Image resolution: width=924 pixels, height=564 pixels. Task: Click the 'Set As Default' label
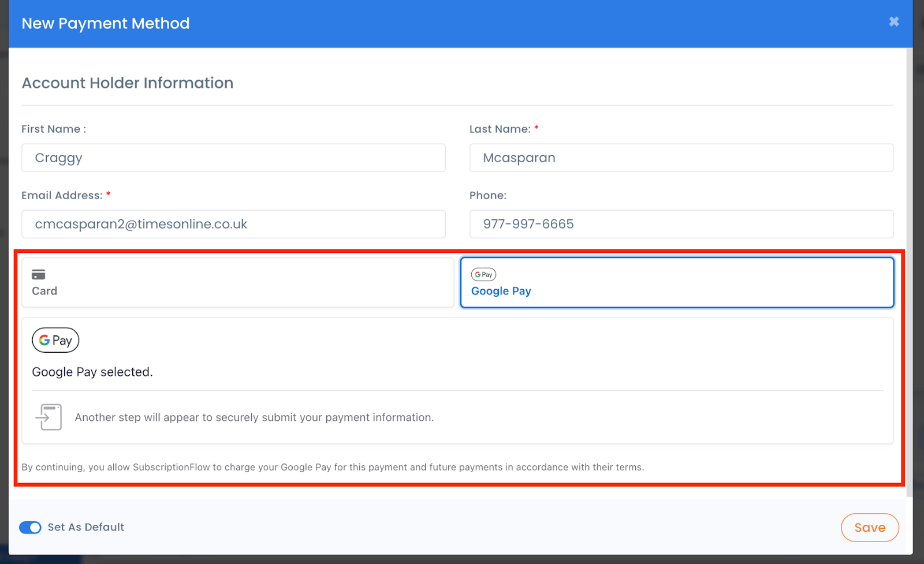click(x=86, y=527)
